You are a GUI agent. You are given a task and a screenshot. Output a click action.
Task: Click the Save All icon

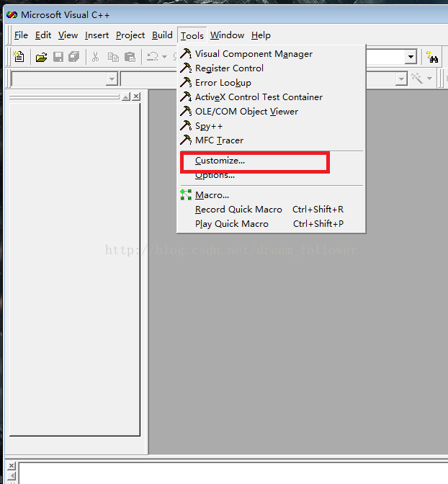[74, 57]
